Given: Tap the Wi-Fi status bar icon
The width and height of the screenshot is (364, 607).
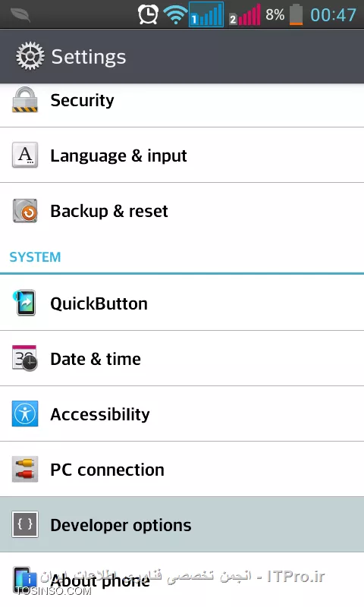Looking at the screenshot, I should coord(175,15).
